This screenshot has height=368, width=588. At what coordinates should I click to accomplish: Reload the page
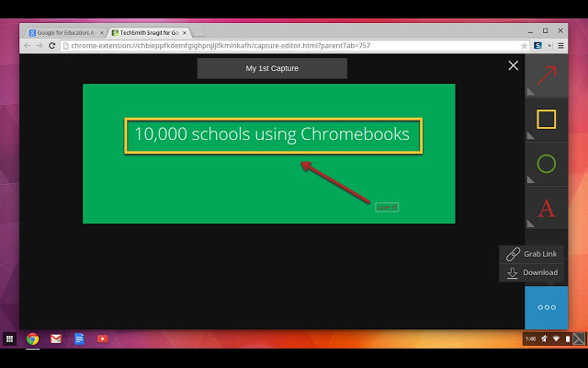pyautogui.click(x=52, y=45)
